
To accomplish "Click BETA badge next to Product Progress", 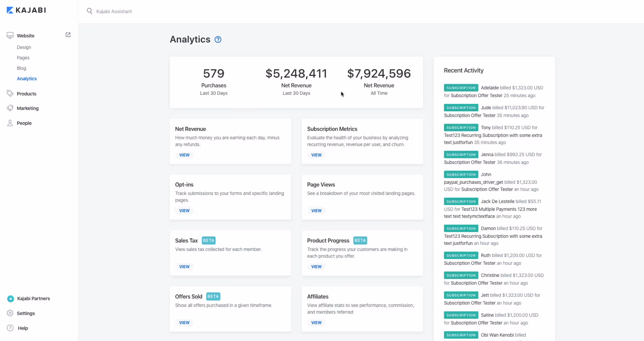I will click(x=360, y=241).
